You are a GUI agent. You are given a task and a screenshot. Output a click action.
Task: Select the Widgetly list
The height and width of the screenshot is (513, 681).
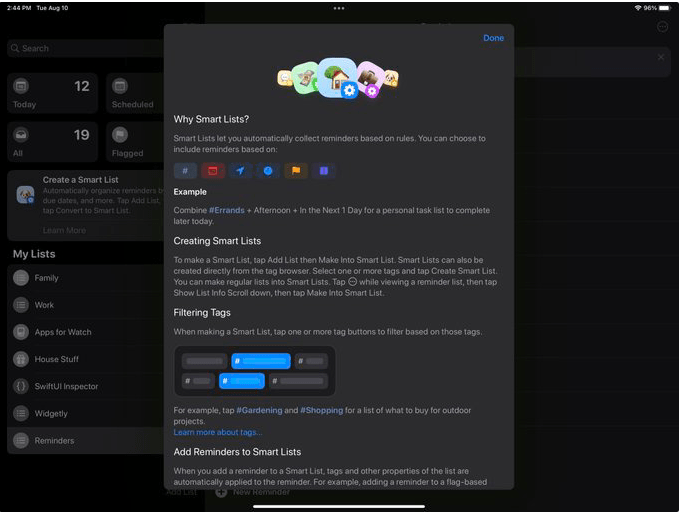click(x=51, y=413)
